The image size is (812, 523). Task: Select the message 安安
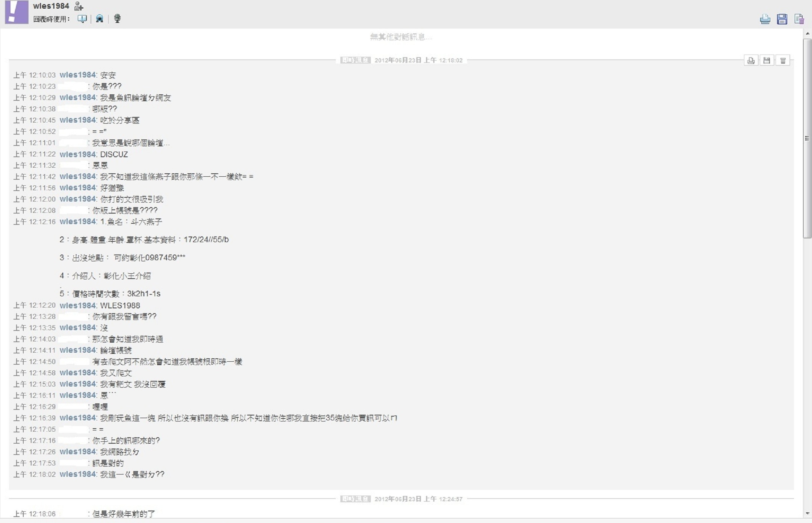(x=108, y=75)
